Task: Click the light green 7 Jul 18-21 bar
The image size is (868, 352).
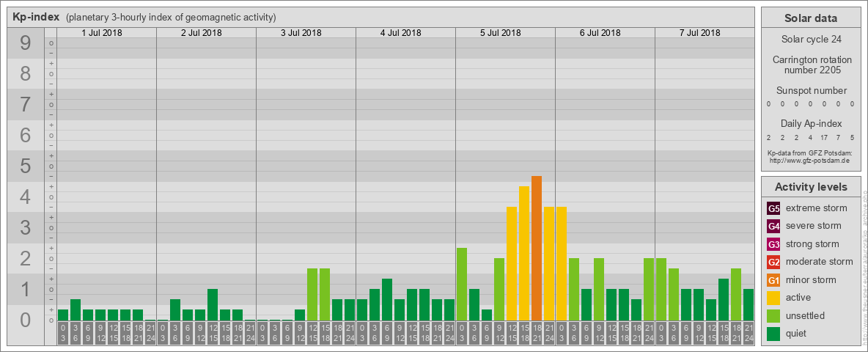Action: click(x=736, y=295)
